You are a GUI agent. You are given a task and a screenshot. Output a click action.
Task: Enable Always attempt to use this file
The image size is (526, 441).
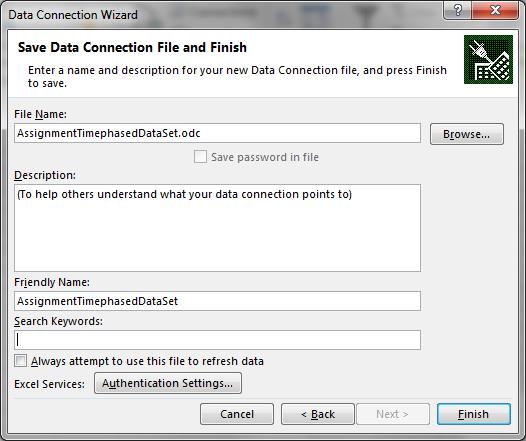(x=20, y=361)
